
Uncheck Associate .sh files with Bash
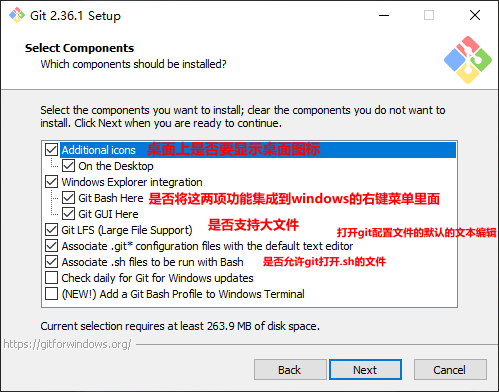(x=51, y=262)
